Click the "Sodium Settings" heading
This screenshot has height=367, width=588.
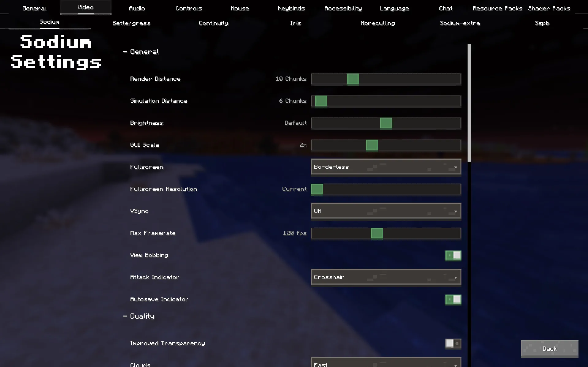point(56,52)
